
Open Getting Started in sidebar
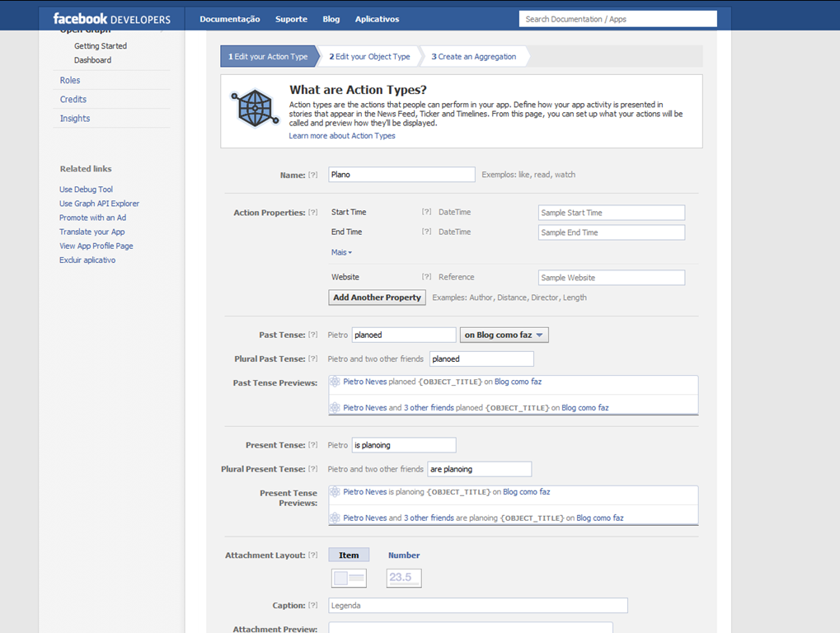(101, 46)
